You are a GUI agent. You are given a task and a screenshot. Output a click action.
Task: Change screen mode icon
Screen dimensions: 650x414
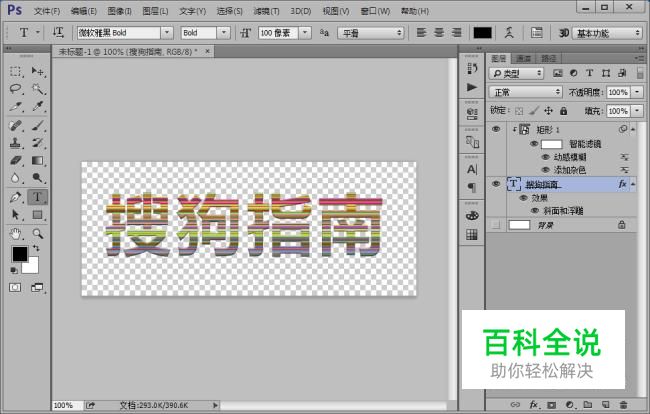tap(37, 287)
